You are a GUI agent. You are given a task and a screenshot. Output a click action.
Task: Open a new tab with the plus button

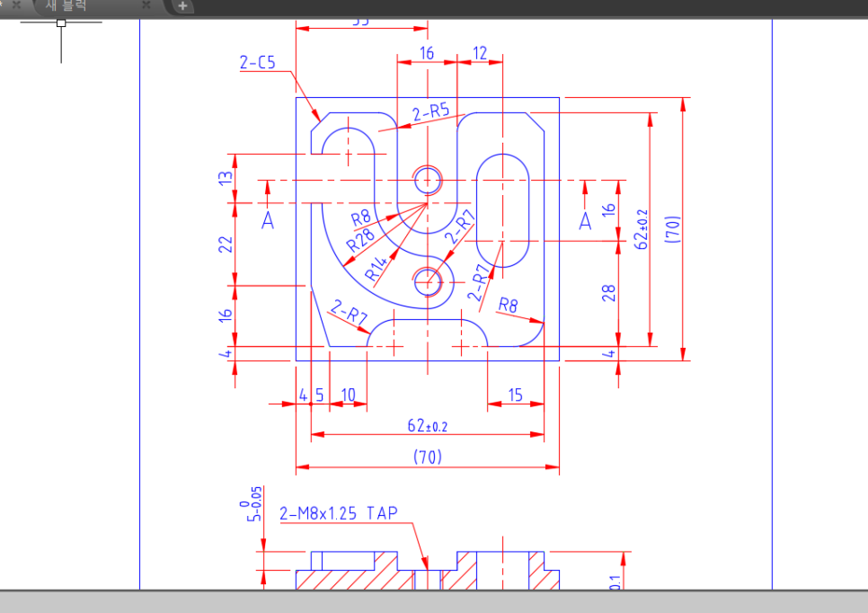182,6
